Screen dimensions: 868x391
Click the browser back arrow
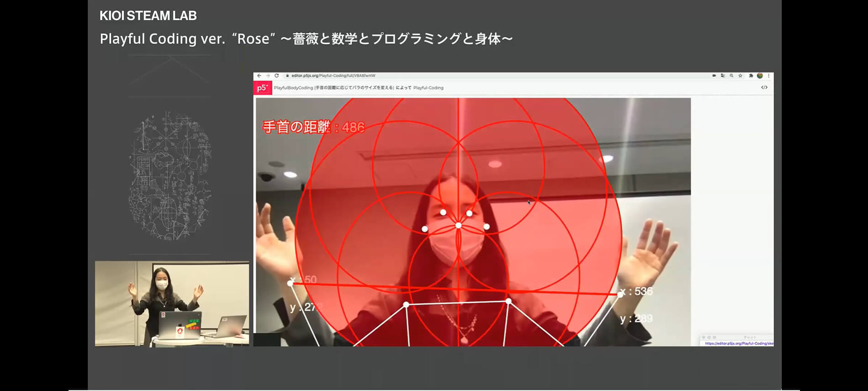(x=259, y=76)
